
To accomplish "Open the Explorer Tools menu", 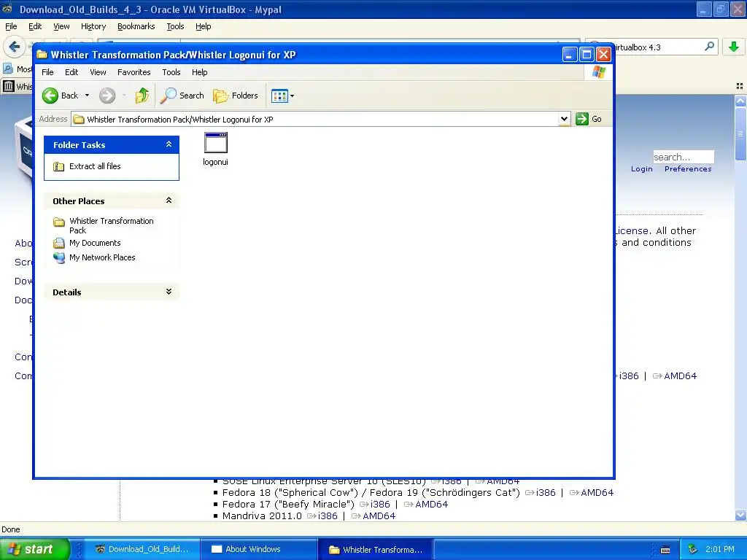I will click(x=171, y=72).
